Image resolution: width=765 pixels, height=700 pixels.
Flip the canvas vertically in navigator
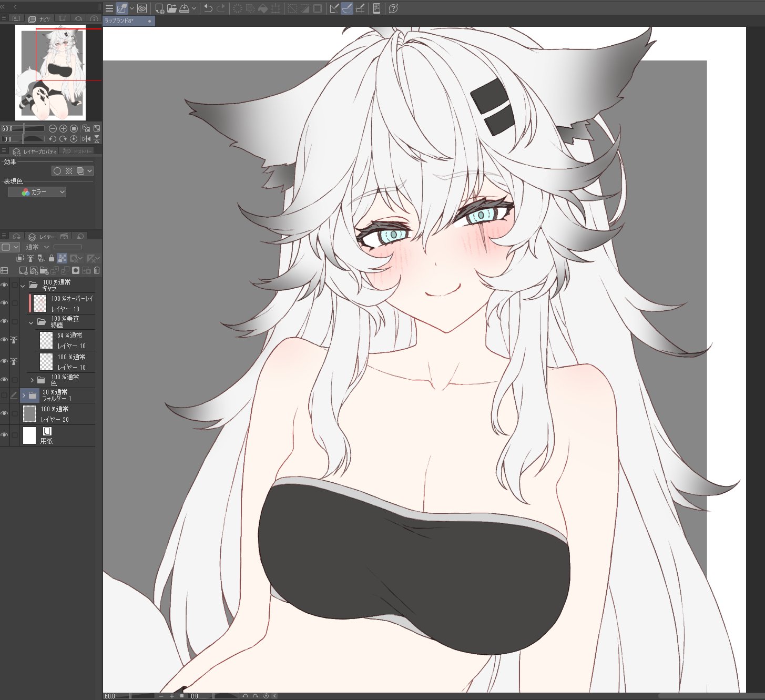pos(97,139)
